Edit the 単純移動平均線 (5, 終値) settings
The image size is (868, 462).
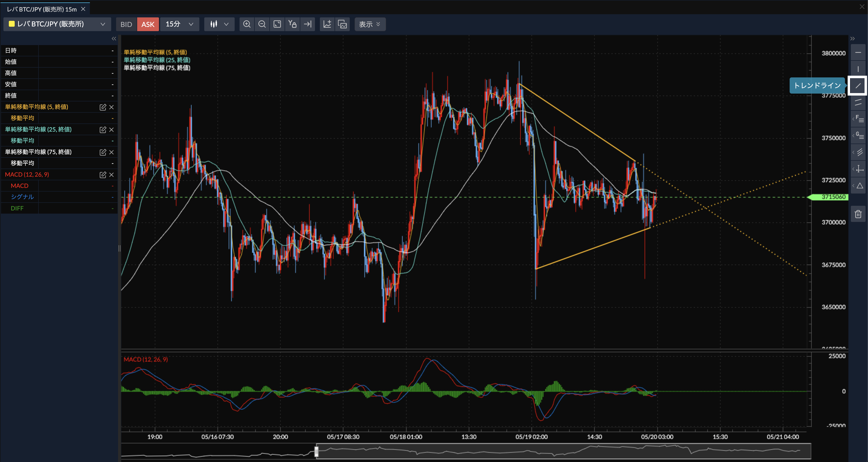(x=103, y=107)
